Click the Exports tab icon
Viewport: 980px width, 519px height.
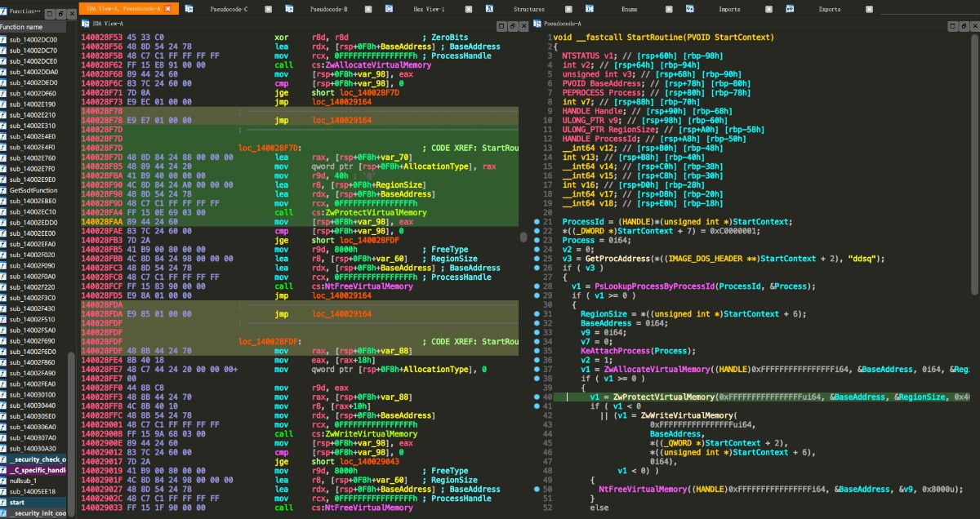pos(790,8)
